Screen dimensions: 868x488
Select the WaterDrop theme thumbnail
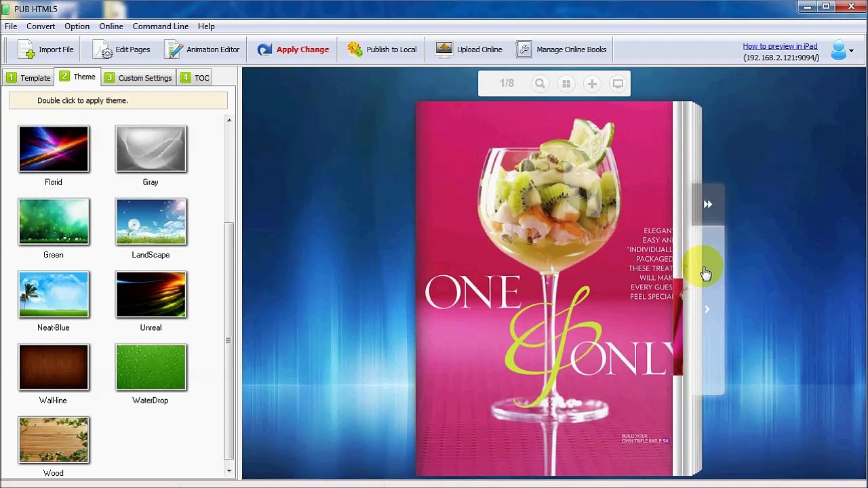pos(151,367)
